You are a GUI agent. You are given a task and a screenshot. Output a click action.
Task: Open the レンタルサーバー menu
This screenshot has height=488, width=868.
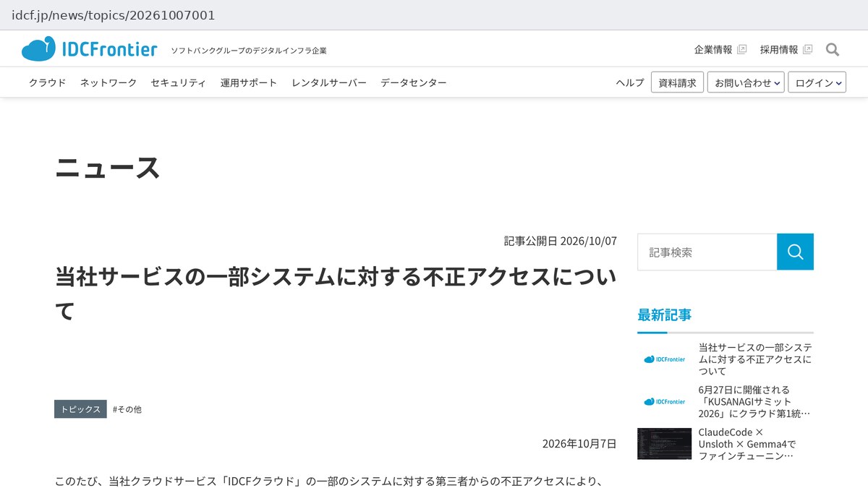(329, 82)
